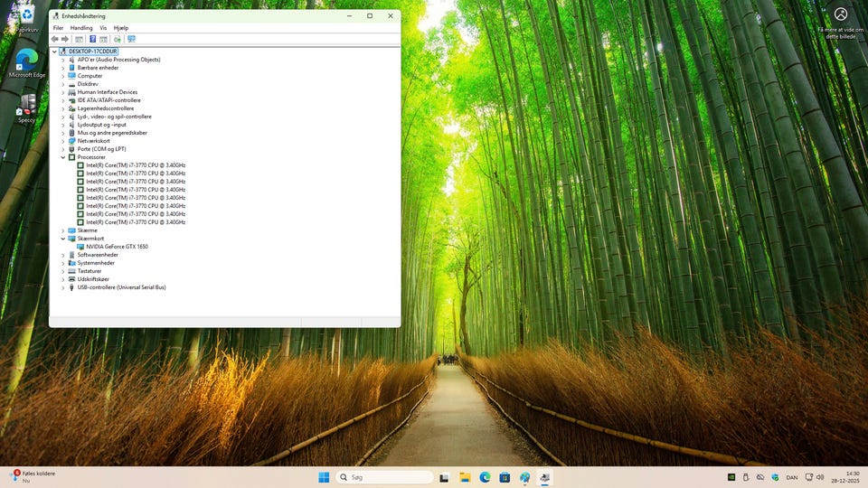Launch Microsoft Edge from the taskbar

tap(485, 477)
